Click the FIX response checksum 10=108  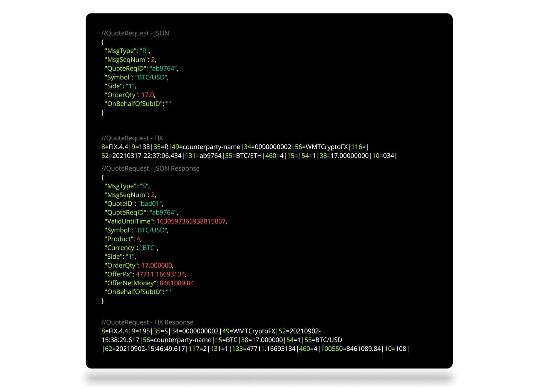[x=395, y=349]
